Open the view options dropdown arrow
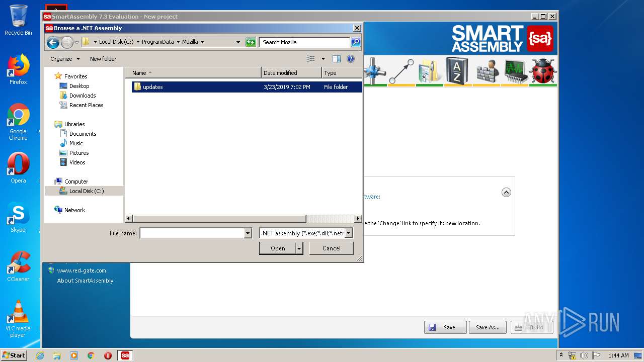This screenshot has height=362, width=644. pos(323,59)
